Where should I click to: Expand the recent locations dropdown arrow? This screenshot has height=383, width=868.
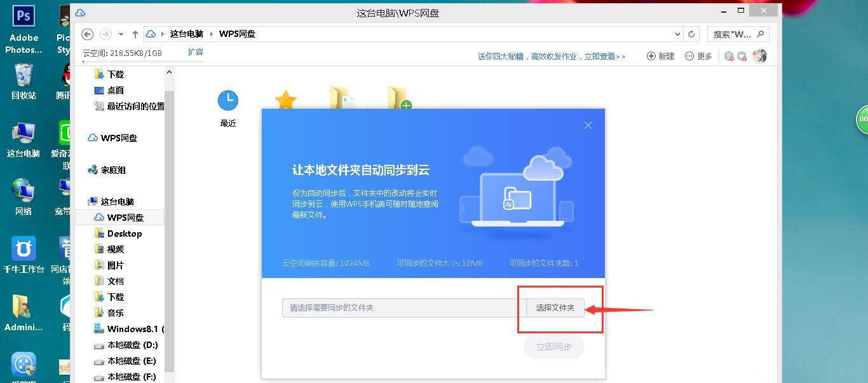121,34
